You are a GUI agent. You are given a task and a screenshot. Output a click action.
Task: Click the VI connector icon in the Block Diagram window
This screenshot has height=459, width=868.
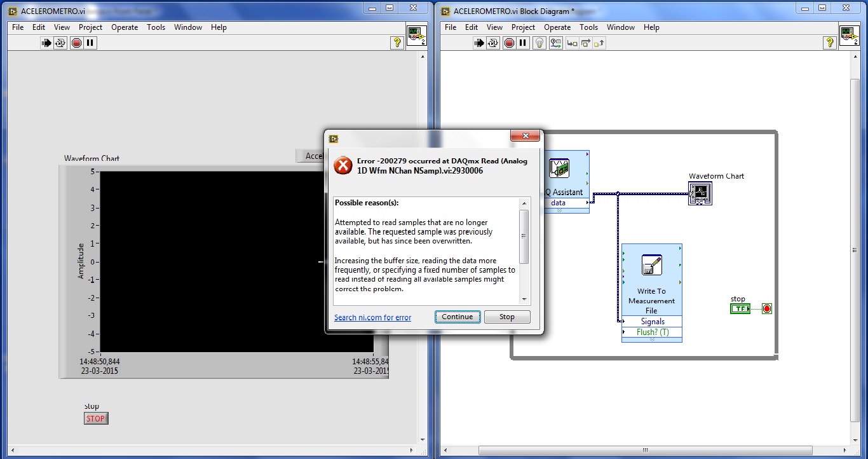tap(850, 36)
